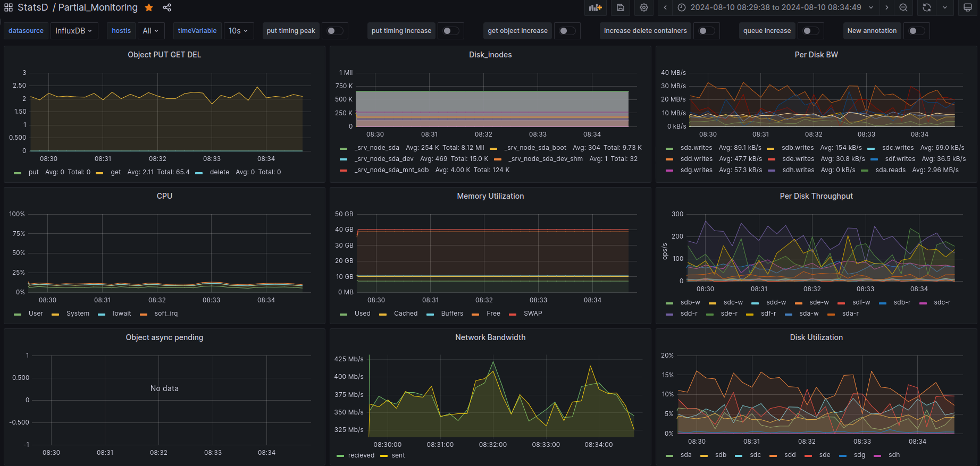The height and width of the screenshot is (466, 980).
Task: Expand the hostIs All dropdown
Action: [150, 31]
